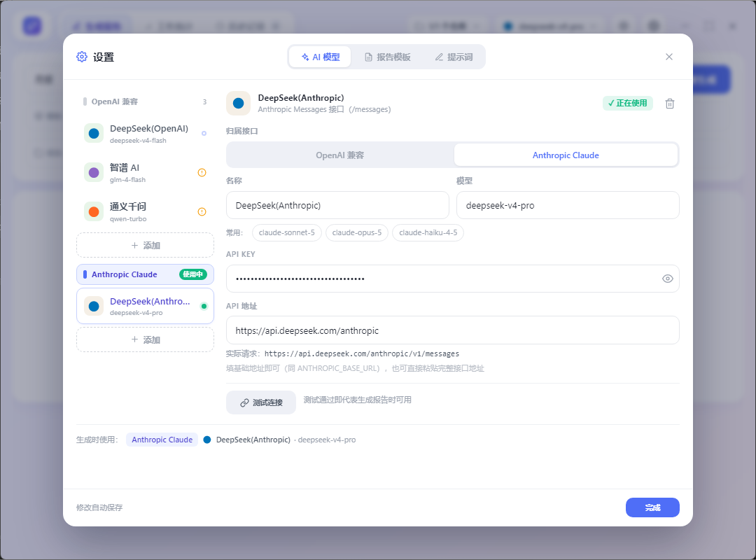Viewport: 756px width, 560px height.
Task: Select the OpenAI 兼容 group header
Action: click(x=145, y=101)
